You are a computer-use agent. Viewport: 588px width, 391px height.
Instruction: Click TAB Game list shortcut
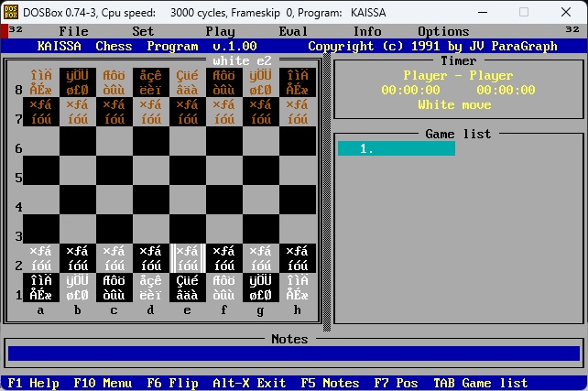pyautogui.click(x=480, y=383)
